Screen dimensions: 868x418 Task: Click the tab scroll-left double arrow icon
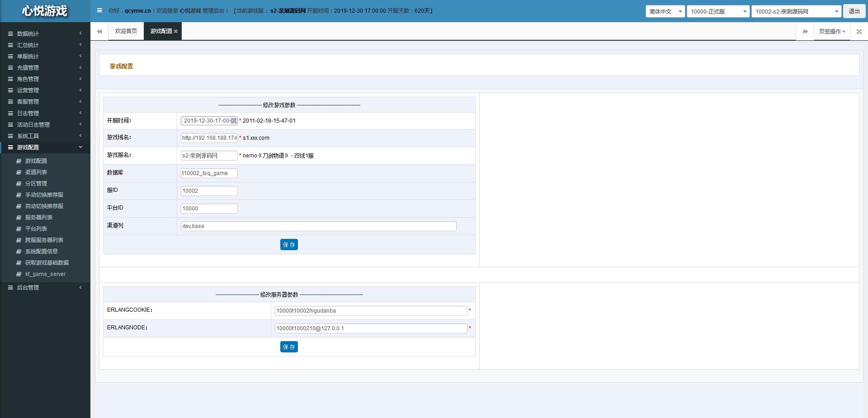point(99,31)
